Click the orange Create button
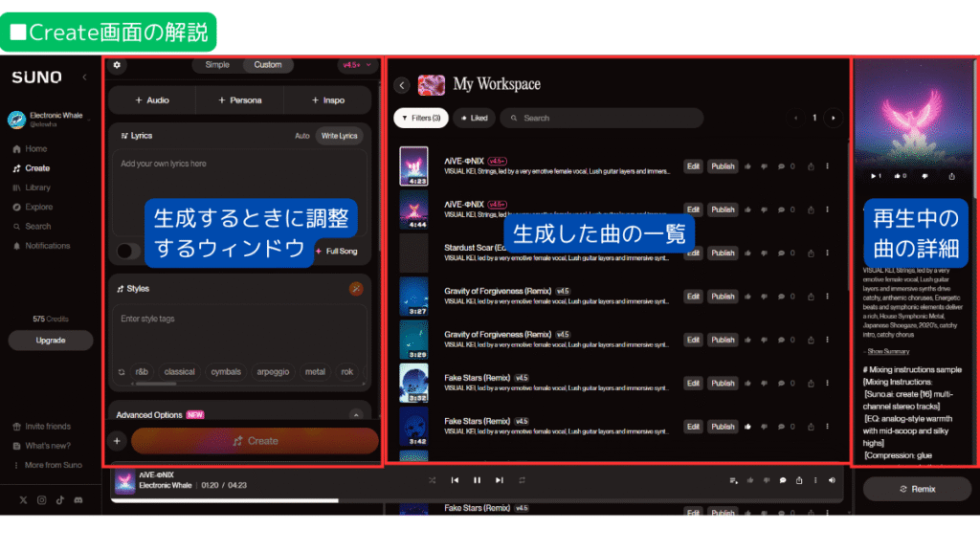 click(255, 441)
